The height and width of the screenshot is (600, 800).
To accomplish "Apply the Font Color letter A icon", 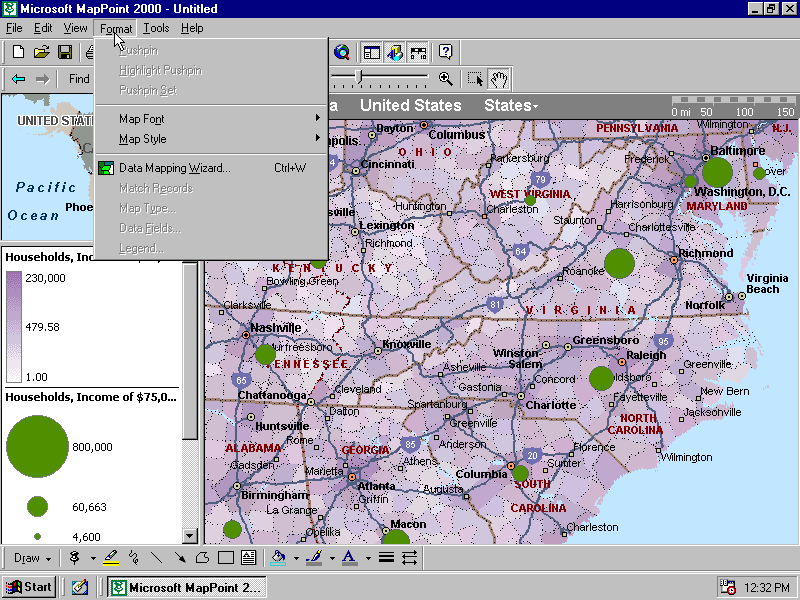I will tap(349, 558).
